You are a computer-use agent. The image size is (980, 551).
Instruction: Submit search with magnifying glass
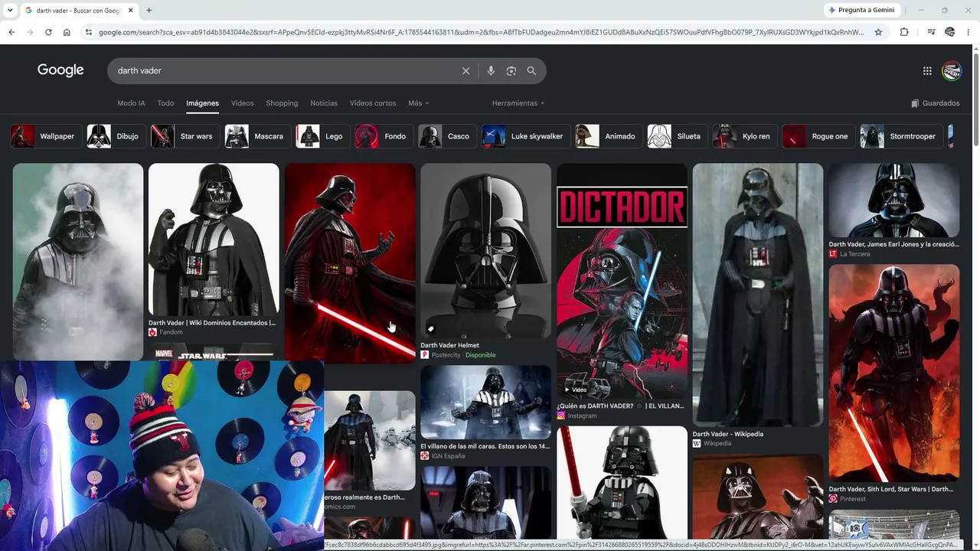pyautogui.click(x=531, y=70)
